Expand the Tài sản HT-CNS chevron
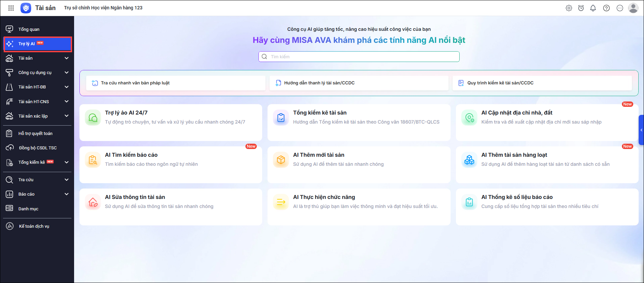The height and width of the screenshot is (283, 644). [x=67, y=101]
